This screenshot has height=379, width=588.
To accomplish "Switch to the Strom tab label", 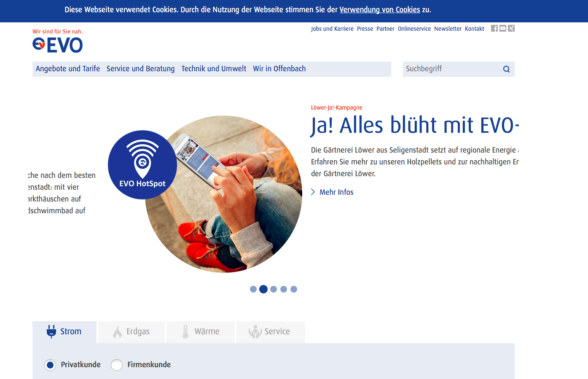I will tap(71, 331).
